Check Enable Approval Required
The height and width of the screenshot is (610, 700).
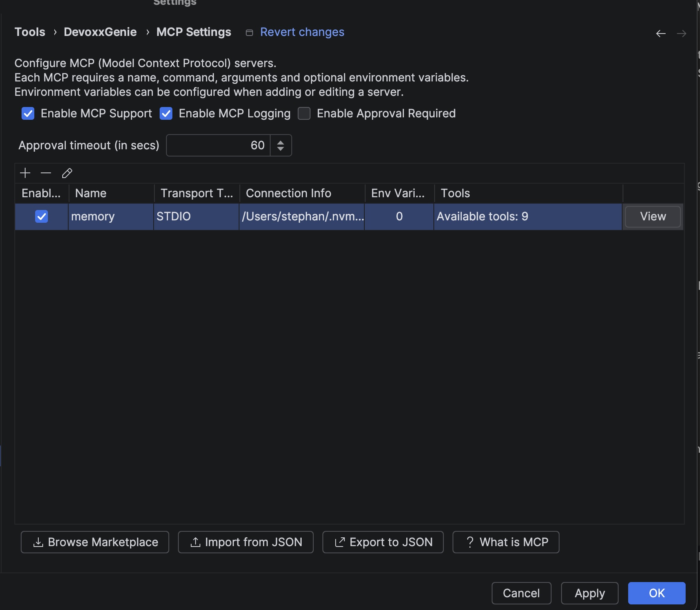pyautogui.click(x=304, y=113)
